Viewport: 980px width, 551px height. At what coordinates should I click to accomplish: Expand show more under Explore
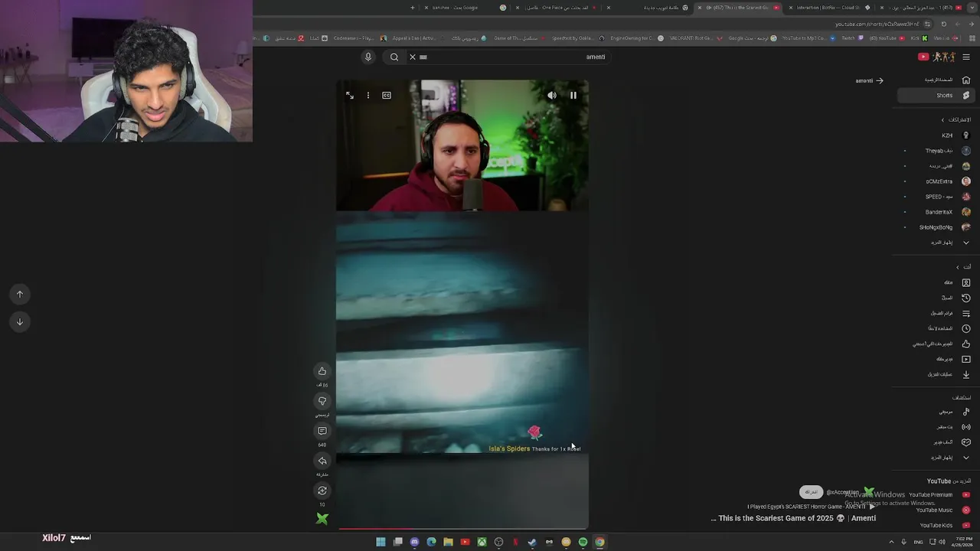(936, 458)
